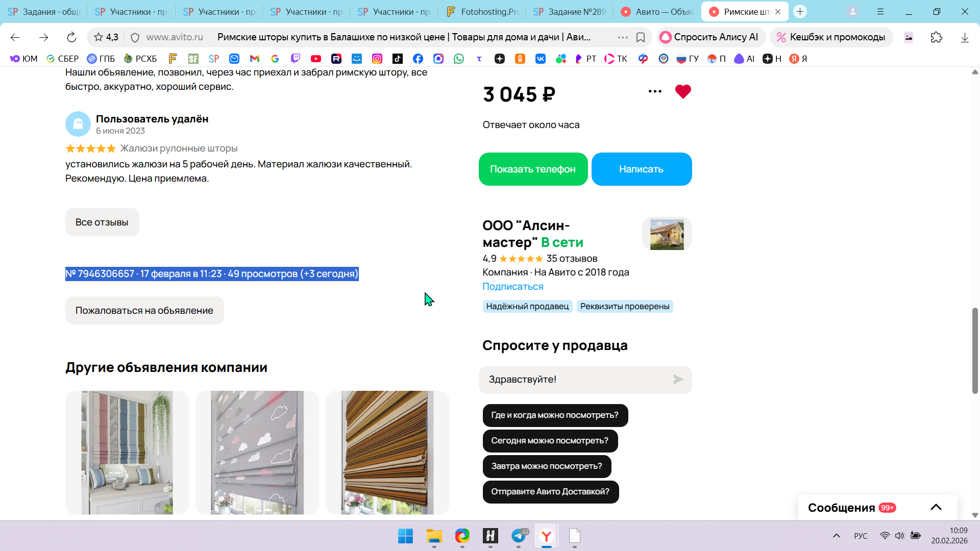
Task: Open three-dots menu beside the price
Action: [655, 92]
